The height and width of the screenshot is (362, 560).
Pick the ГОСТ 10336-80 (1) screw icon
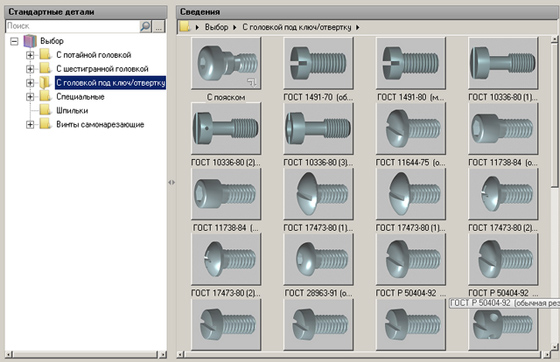click(x=503, y=63)
